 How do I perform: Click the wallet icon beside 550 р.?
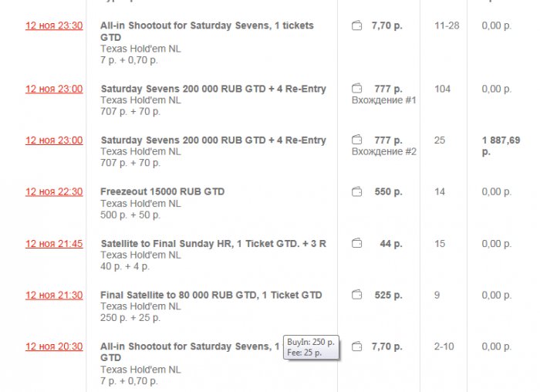(356, 192)
